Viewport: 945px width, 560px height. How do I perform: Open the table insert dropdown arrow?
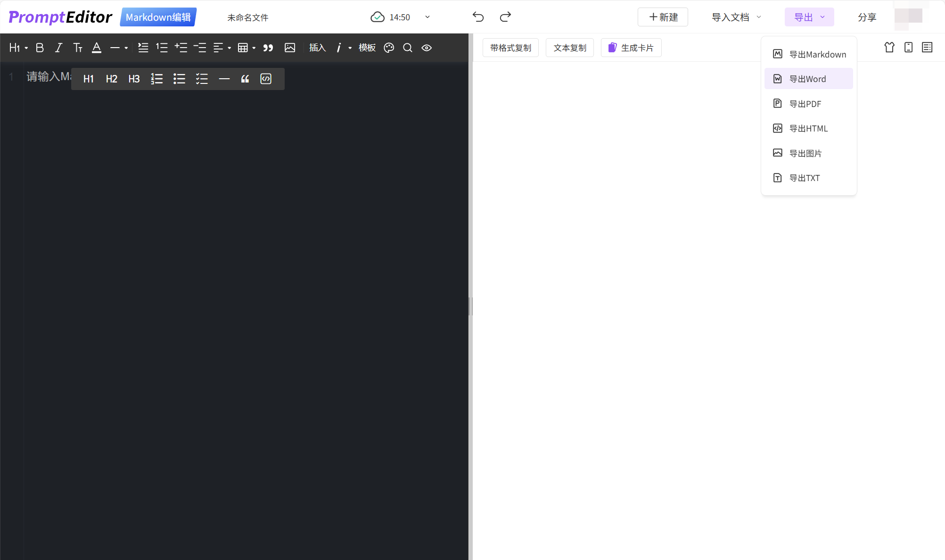click(x=254, y=48)
